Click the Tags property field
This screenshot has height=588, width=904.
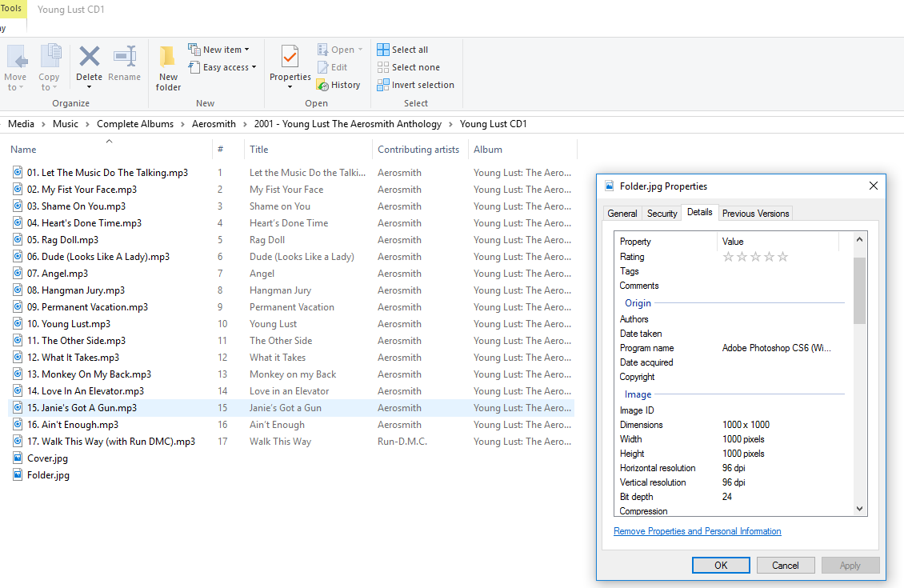tap(732, 271)
